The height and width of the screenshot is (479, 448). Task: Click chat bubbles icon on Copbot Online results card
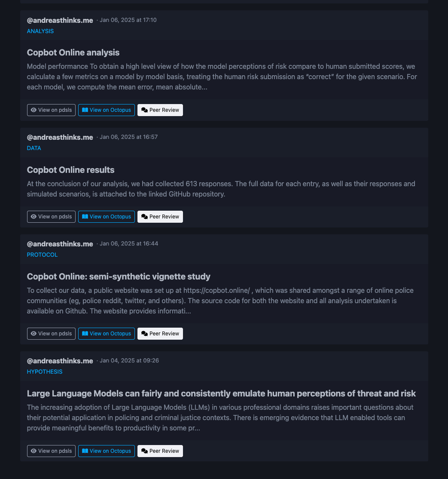click(x=144, y=217)
